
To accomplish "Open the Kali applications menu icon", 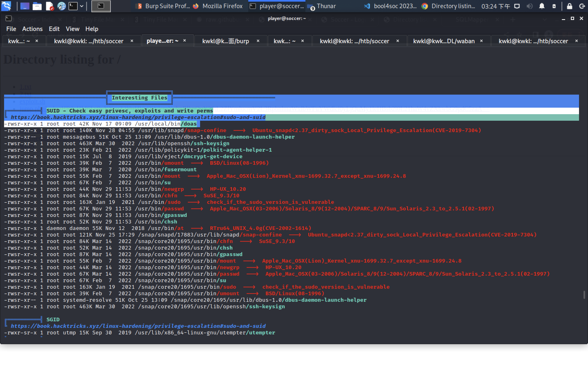I will tap(6, 6).
